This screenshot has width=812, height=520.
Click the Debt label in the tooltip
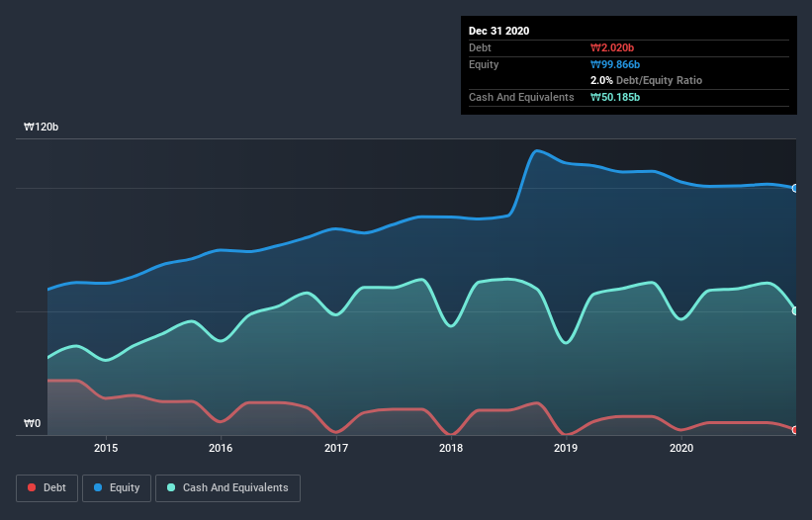pyautogui.click(x=480, y=47)
